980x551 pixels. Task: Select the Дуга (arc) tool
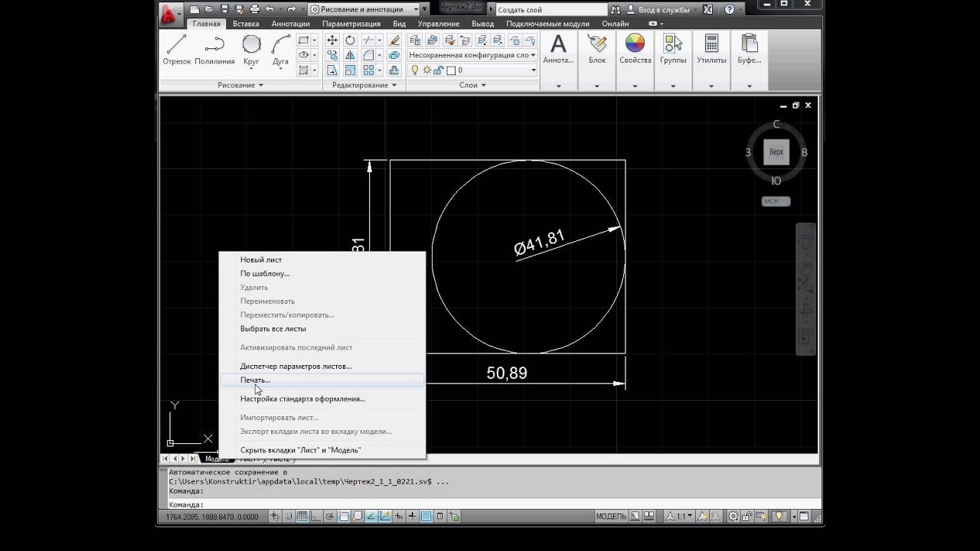click(x=281, y=50)
